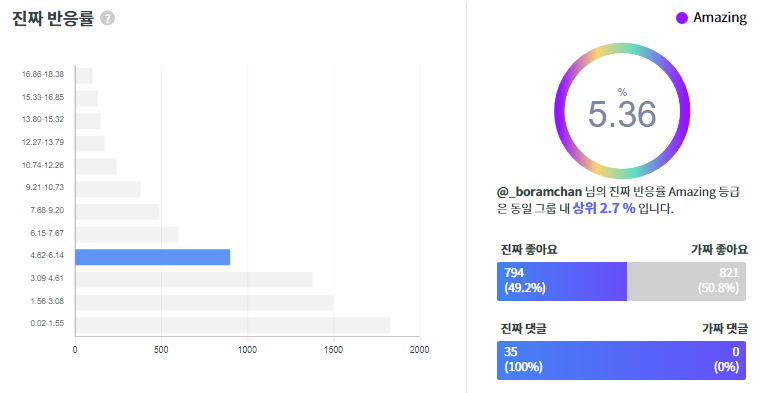This screenshot has height=393, width=760.
Task: Click the 10.74-12.26 histogram bar
Action: click(96, 166)
